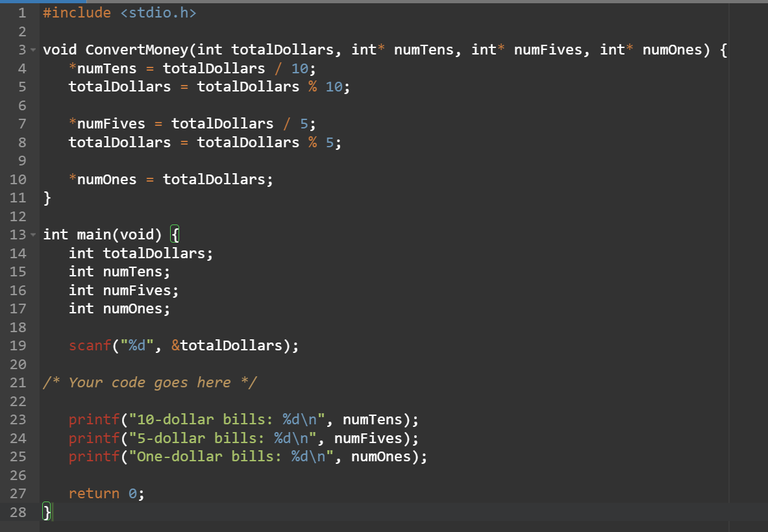Click line number 23 in the gutter
Screen dimensions: 768x532
pyautogui.click(x=18, y=419)
